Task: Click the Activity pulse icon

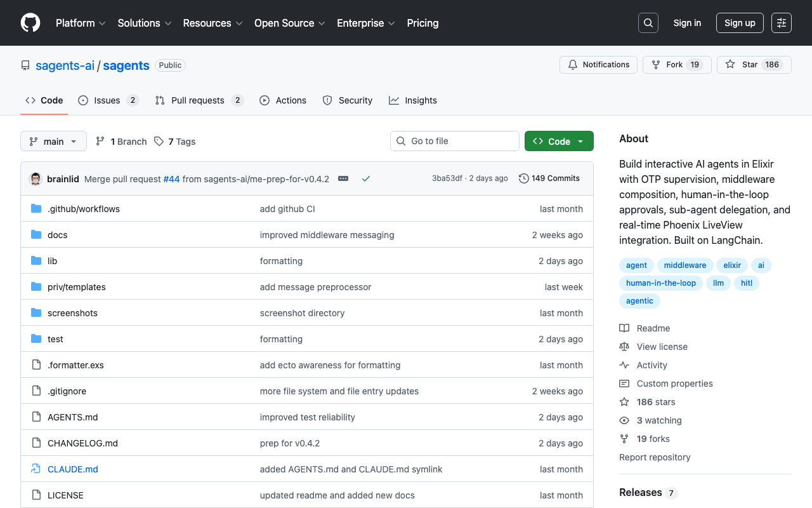Action: [x=624, y=365]
